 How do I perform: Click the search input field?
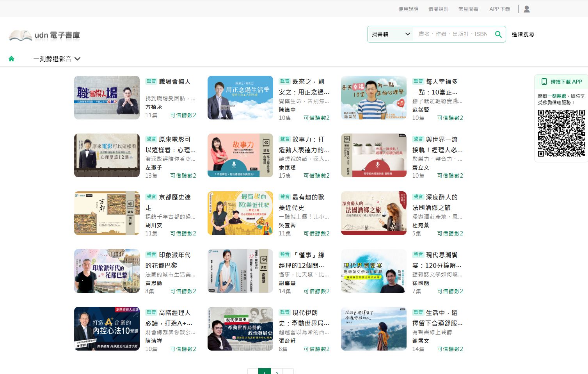point(453,34)
